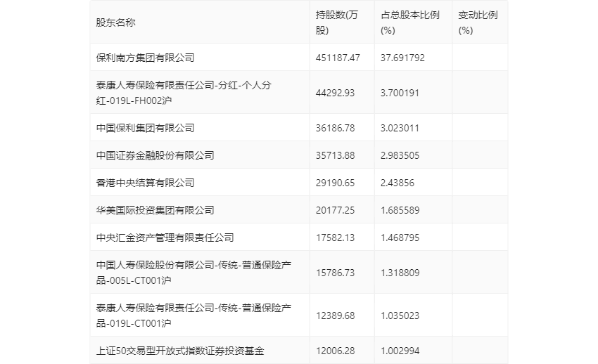Select 中国证券金融股份有限公司 shareholder name
Viewport: 598px width, 364px height.
tap(155, 155)
